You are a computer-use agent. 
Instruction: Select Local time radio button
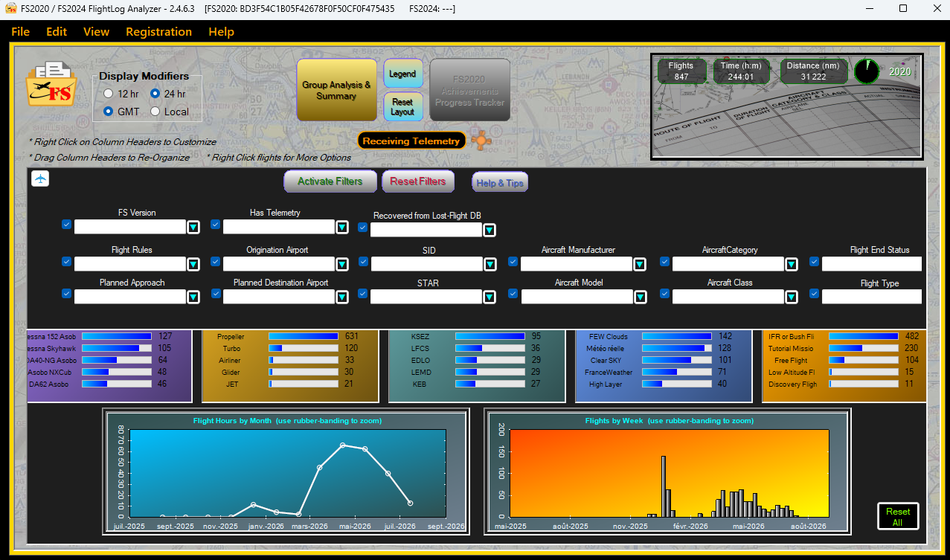click(155, 112)
